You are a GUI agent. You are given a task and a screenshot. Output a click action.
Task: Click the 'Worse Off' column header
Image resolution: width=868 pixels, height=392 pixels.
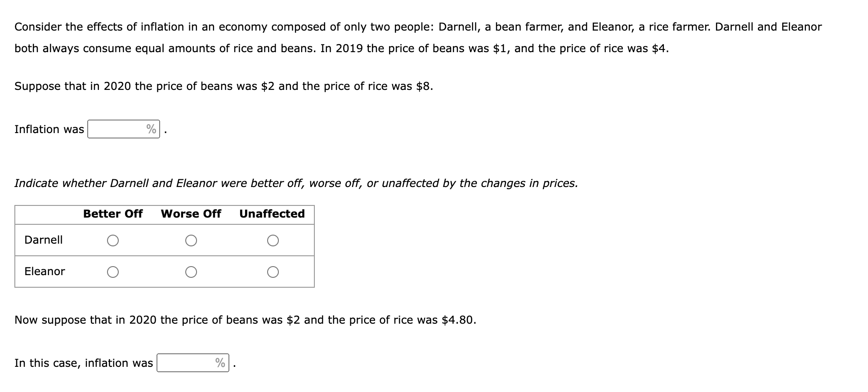pos(191,214)
